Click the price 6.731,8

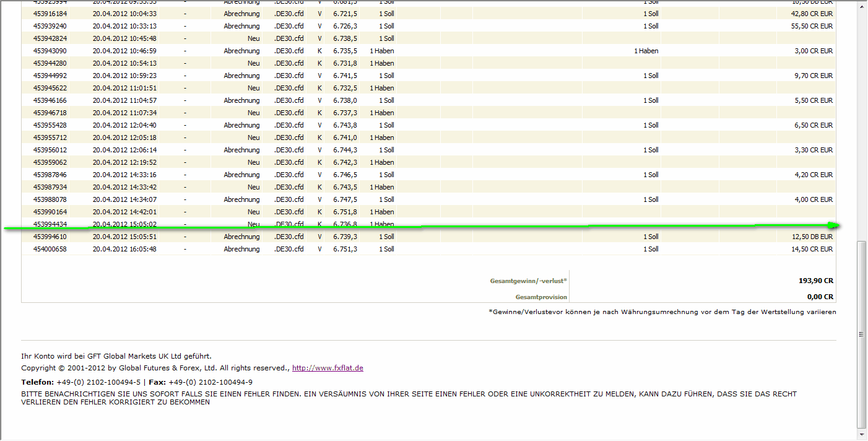coord(345,63)
